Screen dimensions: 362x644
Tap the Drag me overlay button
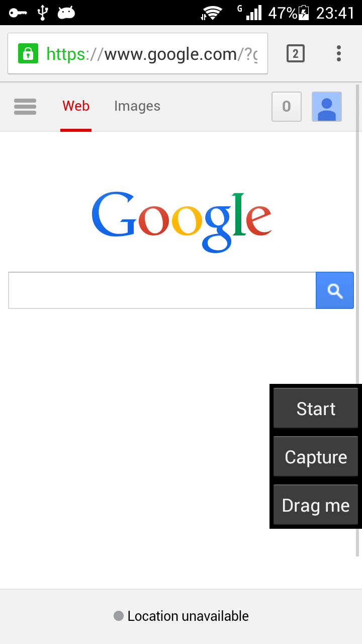[316, 505]
